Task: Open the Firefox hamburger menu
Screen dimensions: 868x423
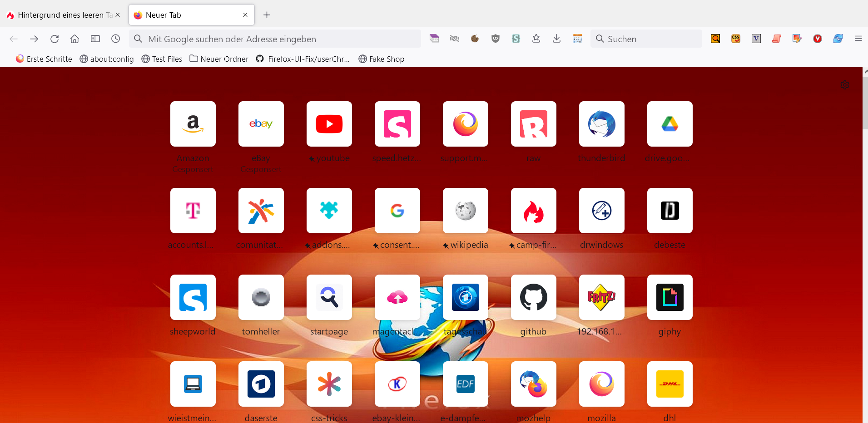Action: click(858, 39)
